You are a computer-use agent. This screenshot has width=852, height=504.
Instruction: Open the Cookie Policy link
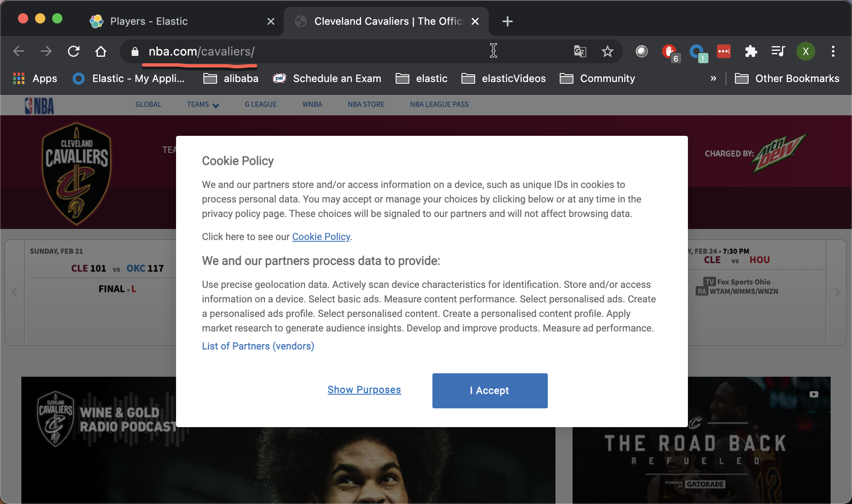click(x=321, y=237)
